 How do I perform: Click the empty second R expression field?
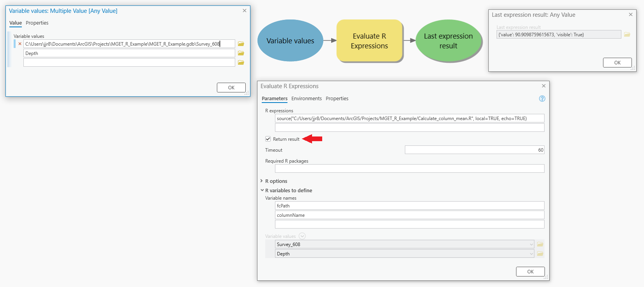coord(410,128)
